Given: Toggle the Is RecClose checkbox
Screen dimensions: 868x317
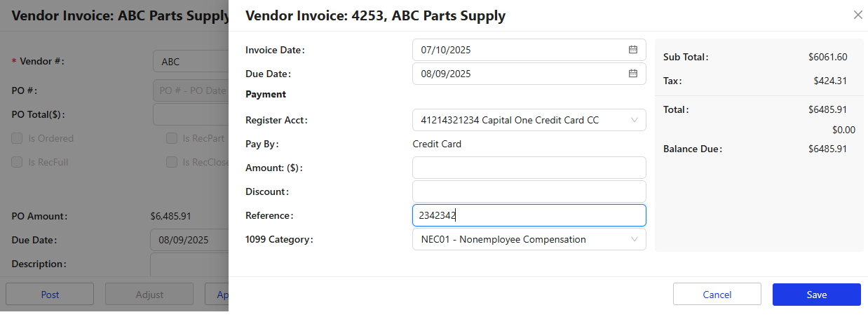Looking at the screenshot, I should (172, 162).
